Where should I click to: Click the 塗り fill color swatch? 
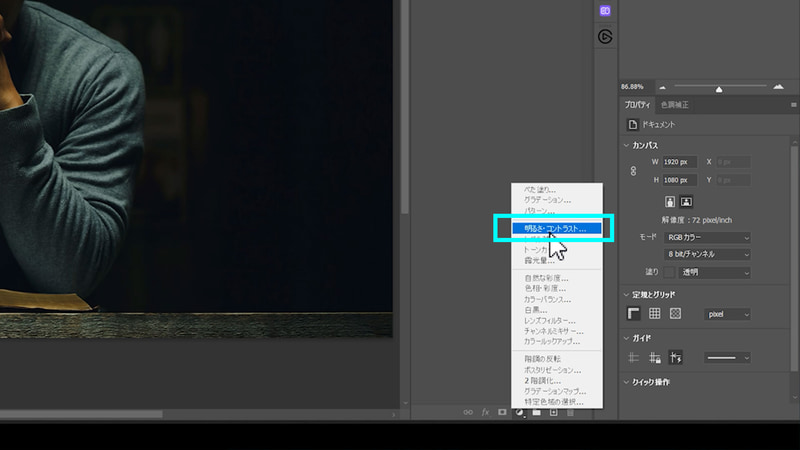(669, 272)
